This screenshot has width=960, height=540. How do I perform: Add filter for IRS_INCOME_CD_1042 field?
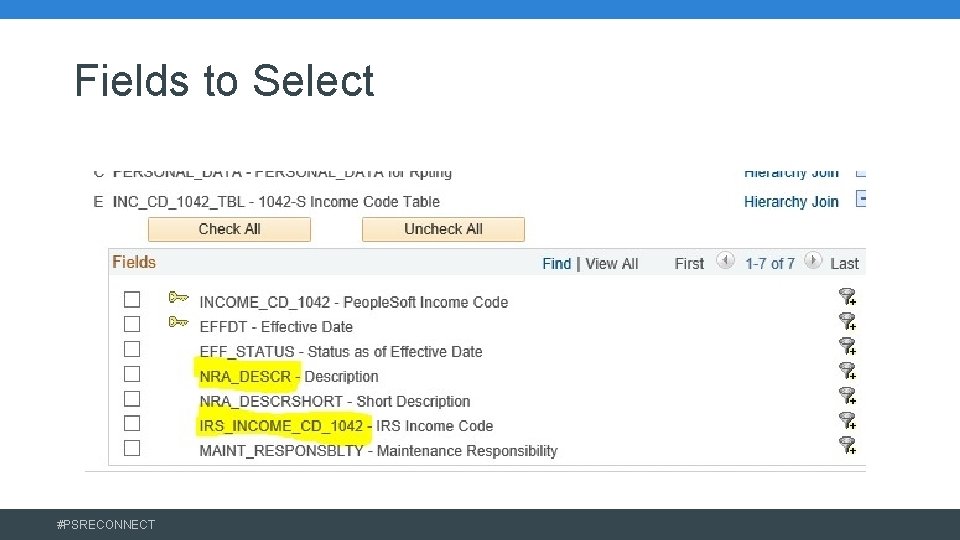[847, 421]
